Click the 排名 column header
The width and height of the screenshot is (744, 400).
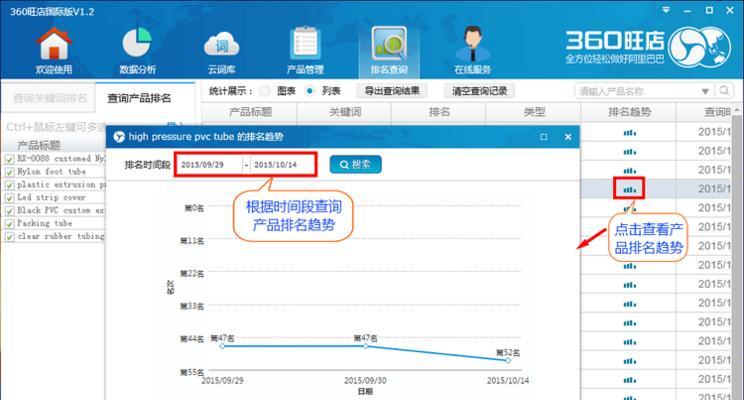(x=439, y=112)
